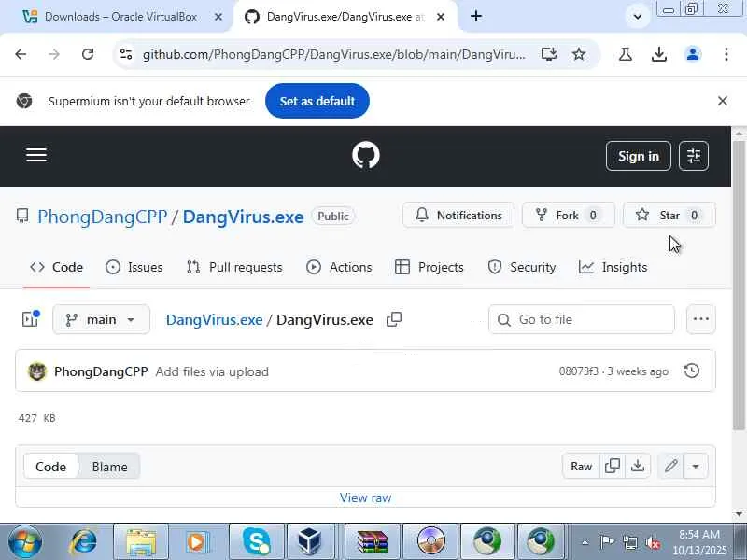Launch Internet Explorer from taskbar
Screen dimensions: 747x560
(83, 542)
